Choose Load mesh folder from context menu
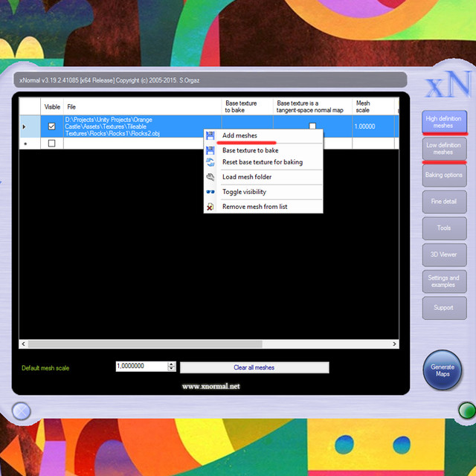 [247, 177]
